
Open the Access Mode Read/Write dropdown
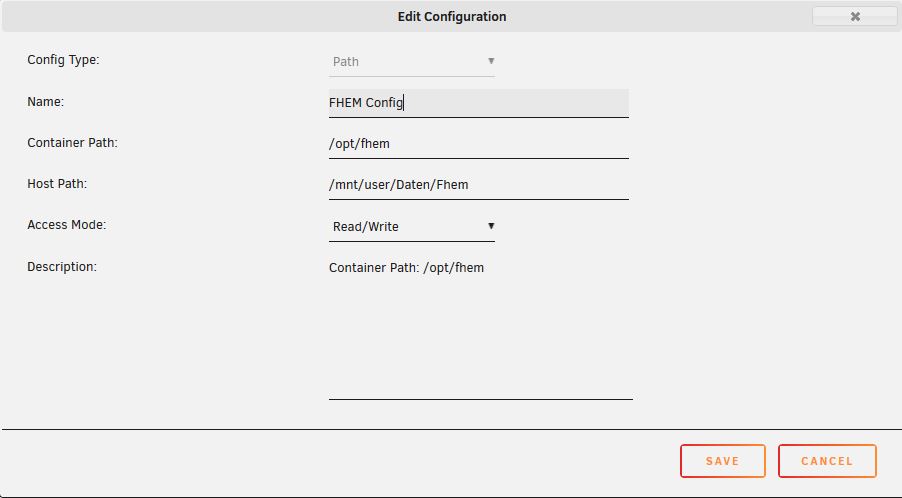point(411,227)
